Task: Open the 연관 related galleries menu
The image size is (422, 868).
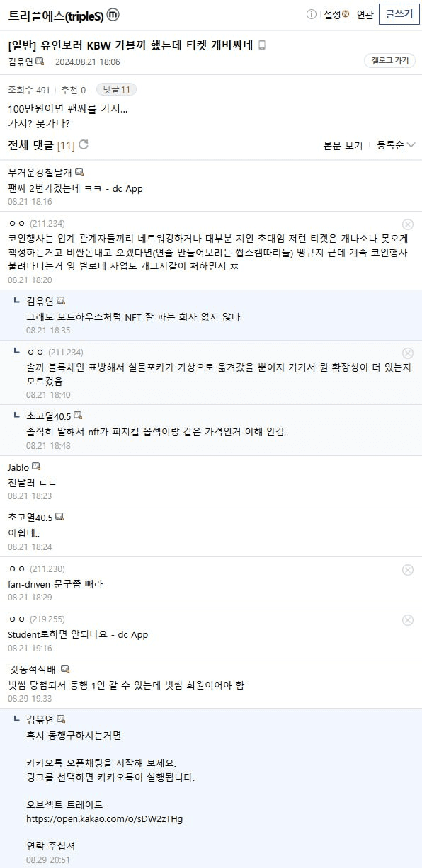Action: pos(365,15)
